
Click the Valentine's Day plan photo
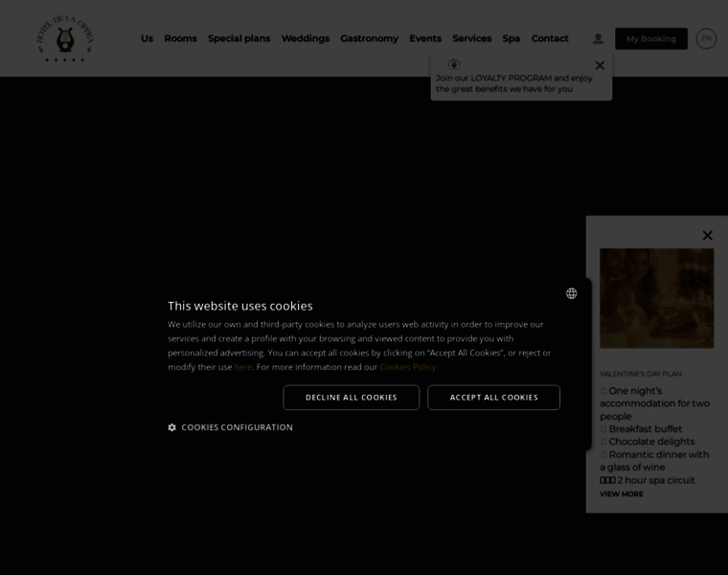(x=656, y=298)
